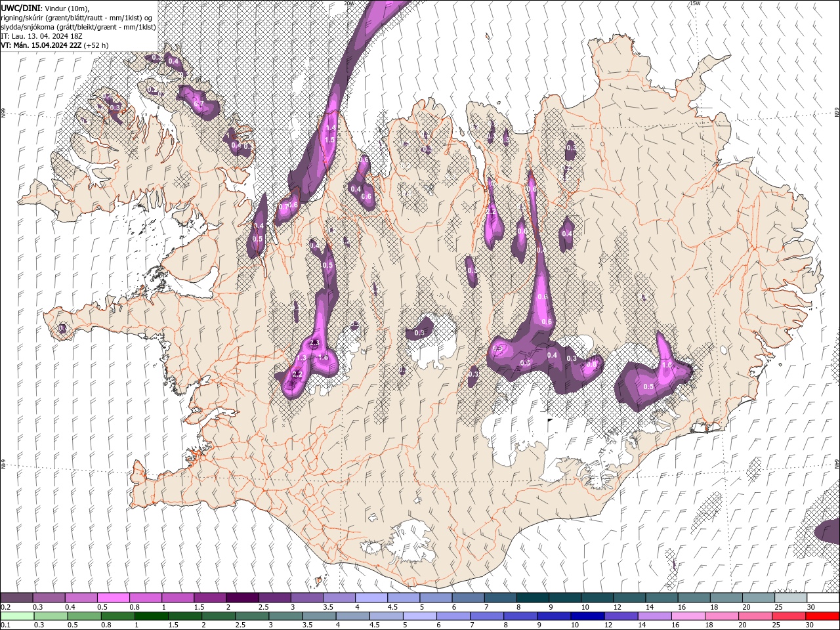Click the medium green rain swatch labeled 0.5
This screenshot has width=840, height=630.
click(x=84, y=616)
